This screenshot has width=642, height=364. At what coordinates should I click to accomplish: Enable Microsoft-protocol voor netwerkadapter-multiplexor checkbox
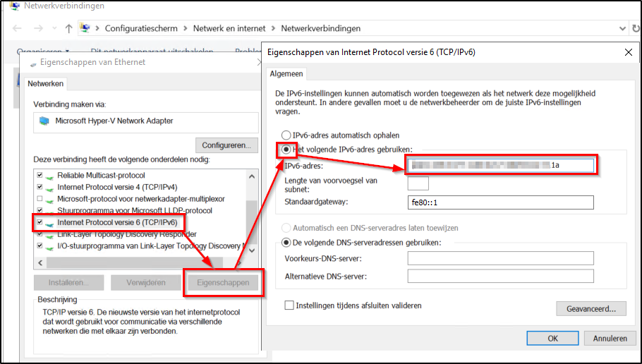coord(40,199)
